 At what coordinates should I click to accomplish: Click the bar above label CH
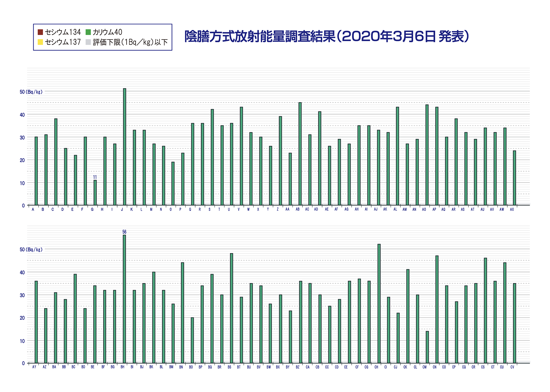[x=379, y=304]
